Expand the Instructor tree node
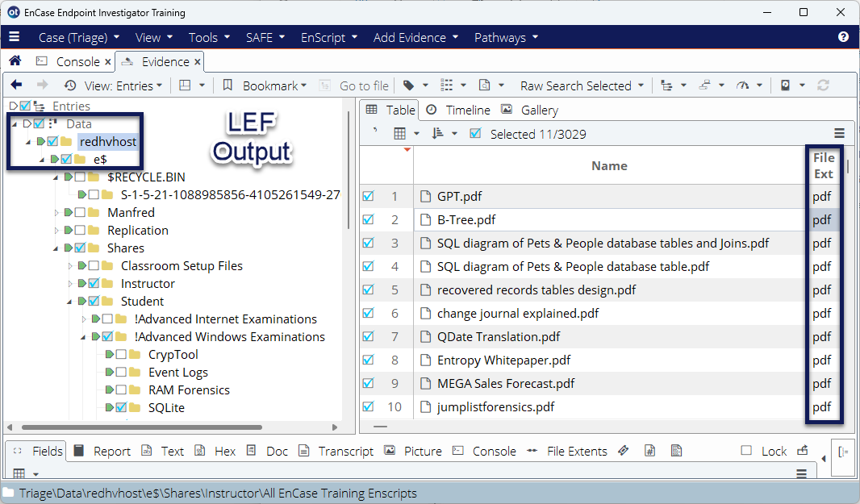860x504 pixels. 69,284
